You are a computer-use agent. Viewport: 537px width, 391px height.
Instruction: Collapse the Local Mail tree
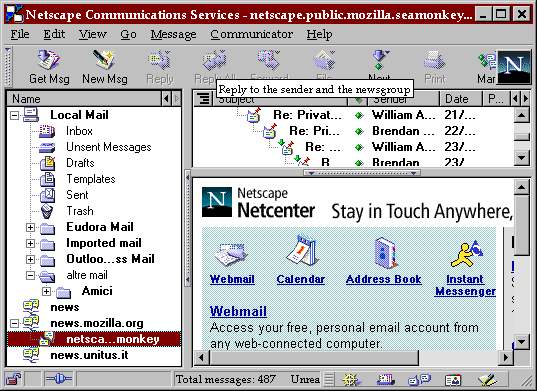click(x=14, y=115)
